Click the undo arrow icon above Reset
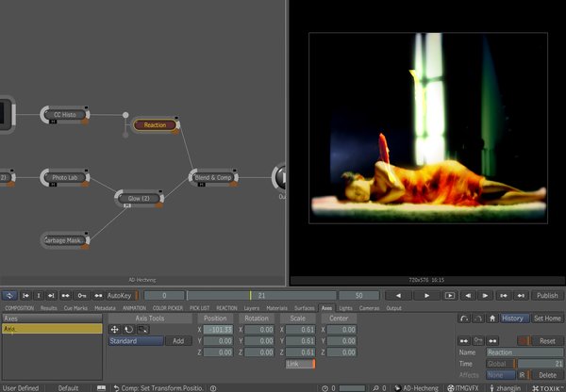Screen dimensions: 566x392 463,318
